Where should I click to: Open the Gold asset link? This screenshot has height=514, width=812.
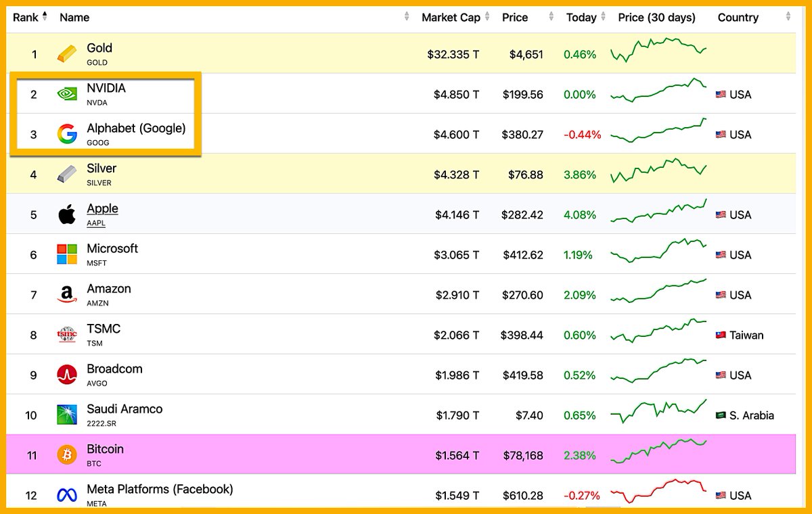pyautogui.click(x=99, y=48)
